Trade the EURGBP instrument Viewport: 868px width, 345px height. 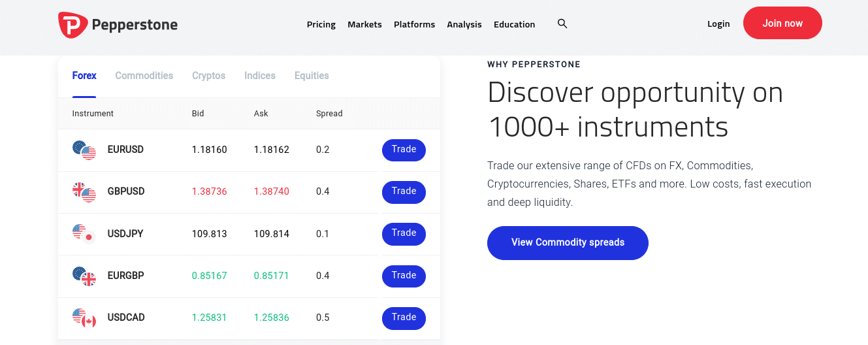(x=404, y=276)
